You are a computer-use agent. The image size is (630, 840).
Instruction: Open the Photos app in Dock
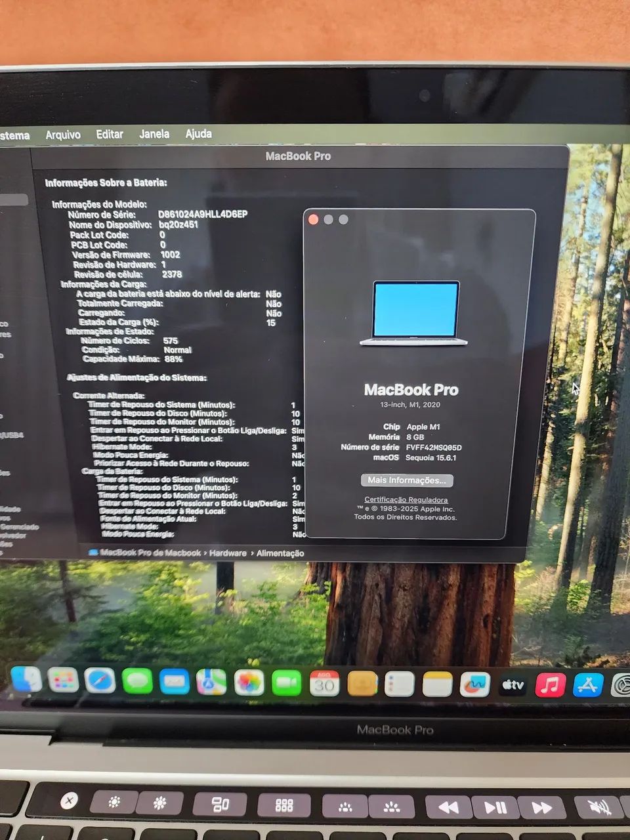click(249, 683)
